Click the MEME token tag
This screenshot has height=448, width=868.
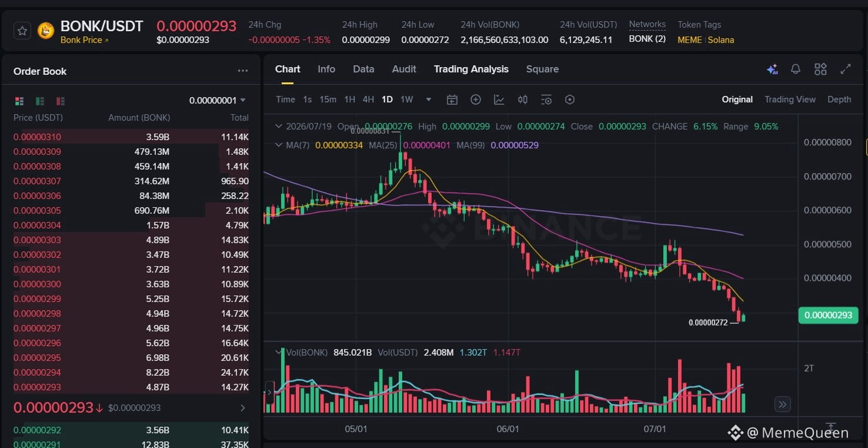click(690, 40)
